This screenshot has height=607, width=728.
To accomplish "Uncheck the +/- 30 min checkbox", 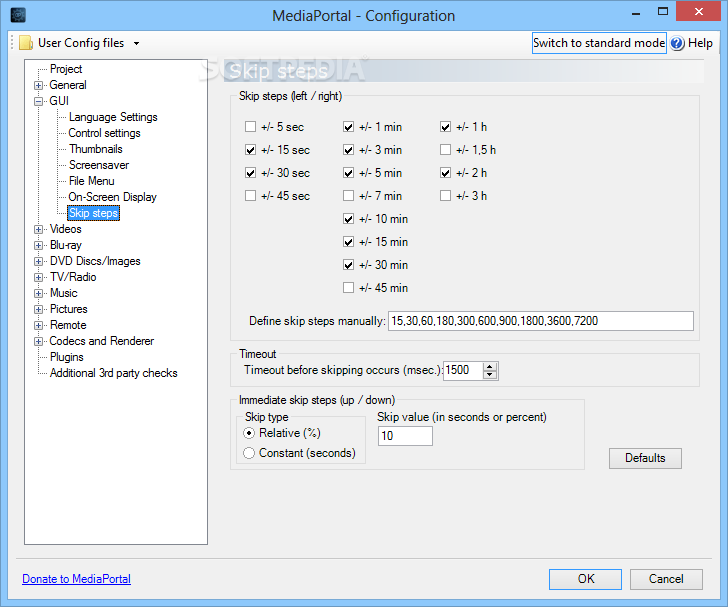I will 348,265.
